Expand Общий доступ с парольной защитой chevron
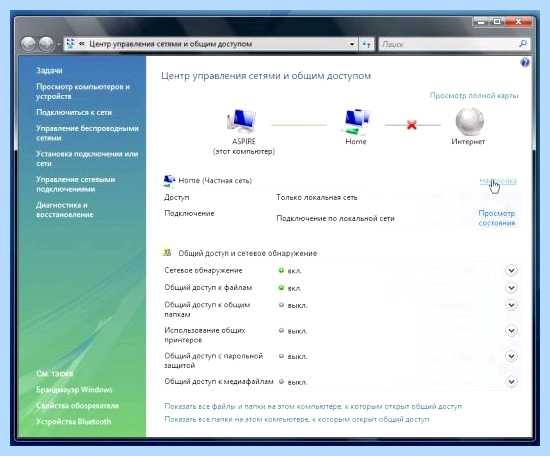The image size is (550, 456). point(511,356)
